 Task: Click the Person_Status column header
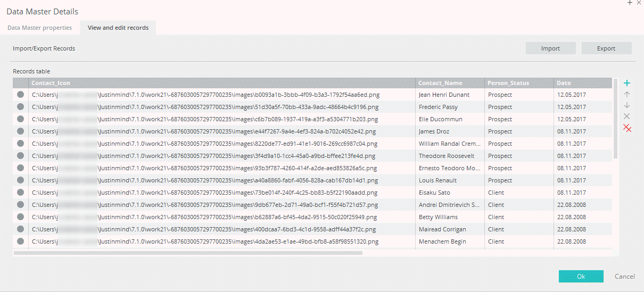tap(509, 83)
